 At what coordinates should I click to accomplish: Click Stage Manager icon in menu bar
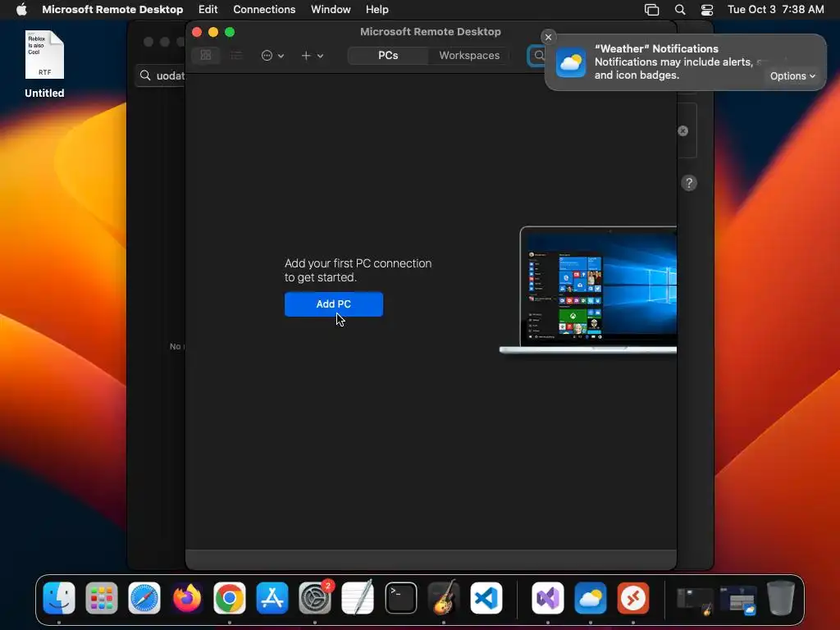point(651,10)
